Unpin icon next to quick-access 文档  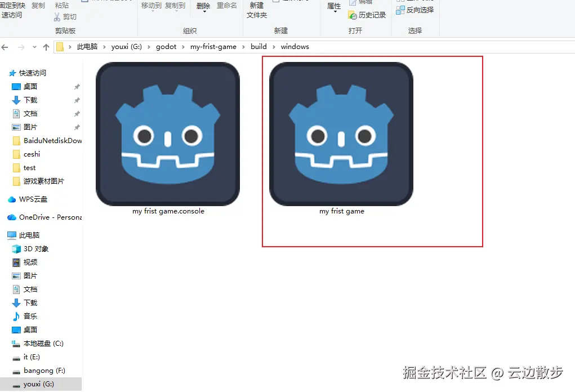pyautogui.click(x=77, y=114)
